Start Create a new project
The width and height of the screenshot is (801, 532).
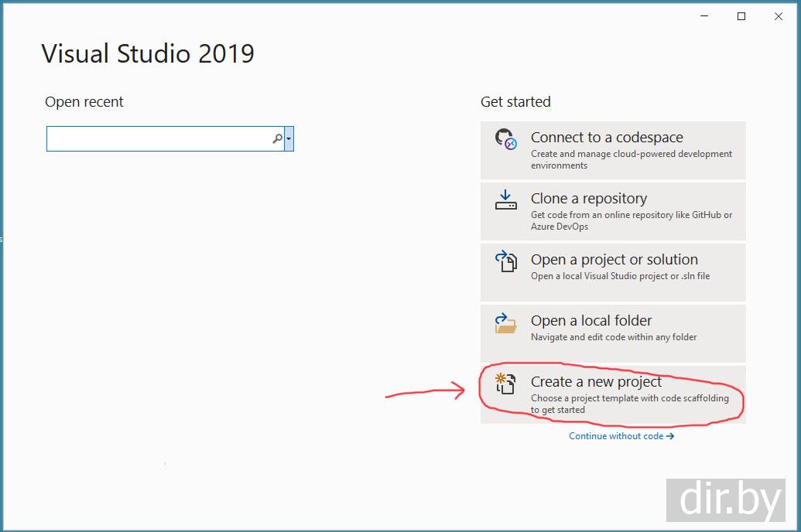coord(613,394)
